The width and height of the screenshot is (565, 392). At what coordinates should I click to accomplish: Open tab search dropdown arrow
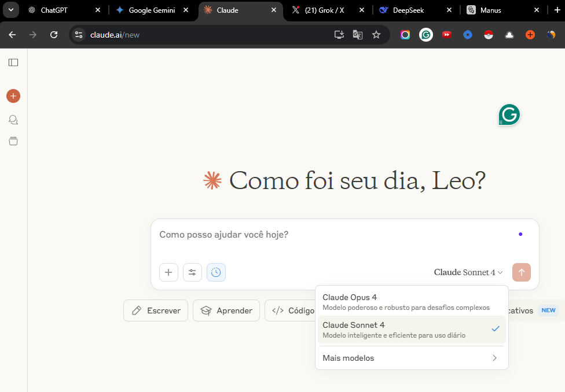pyautogui.click(x=11, y=10)
